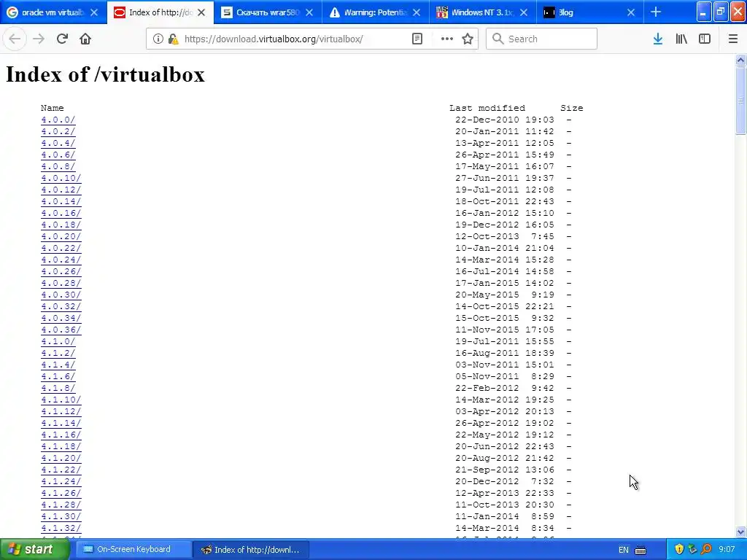The image size is (747, 560).
Task: Close the 'Windows NT 3.1x' tab
Action: pyautogui.click(x=524, y=12)
